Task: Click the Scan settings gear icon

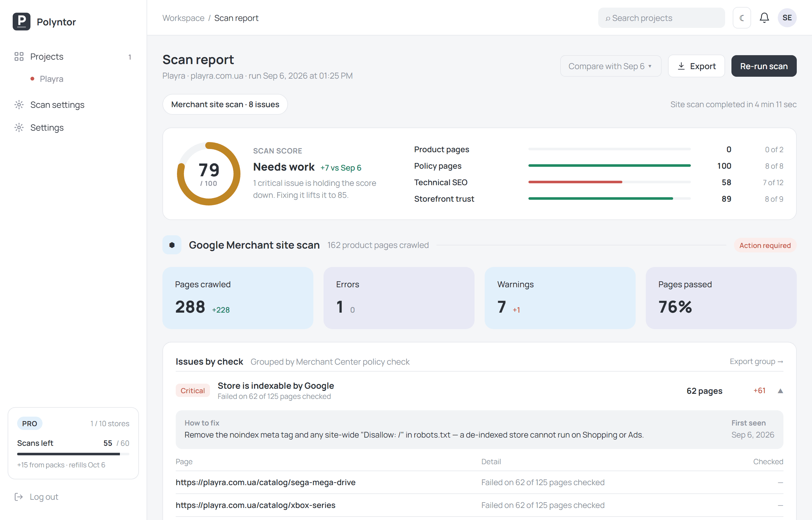Action: pos(19,105)
